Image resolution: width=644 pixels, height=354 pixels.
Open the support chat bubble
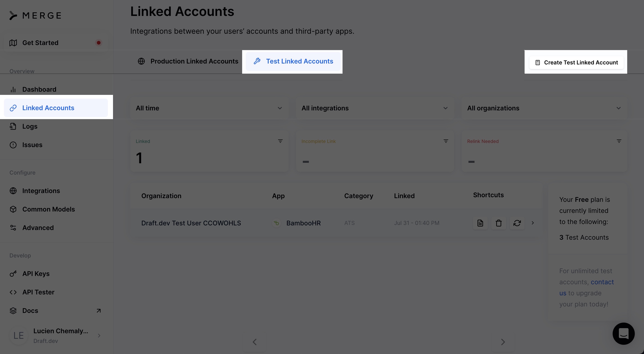(x=623, y=333)
